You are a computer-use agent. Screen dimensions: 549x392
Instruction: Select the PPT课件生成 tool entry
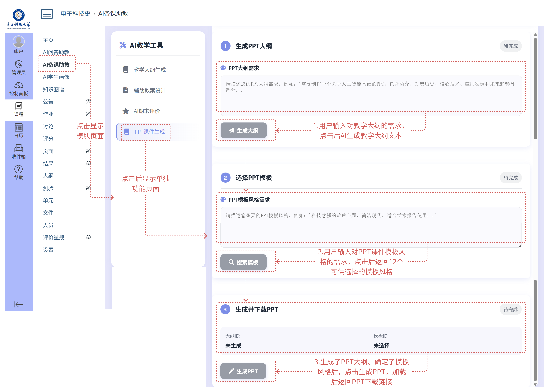tap(149, 132)
